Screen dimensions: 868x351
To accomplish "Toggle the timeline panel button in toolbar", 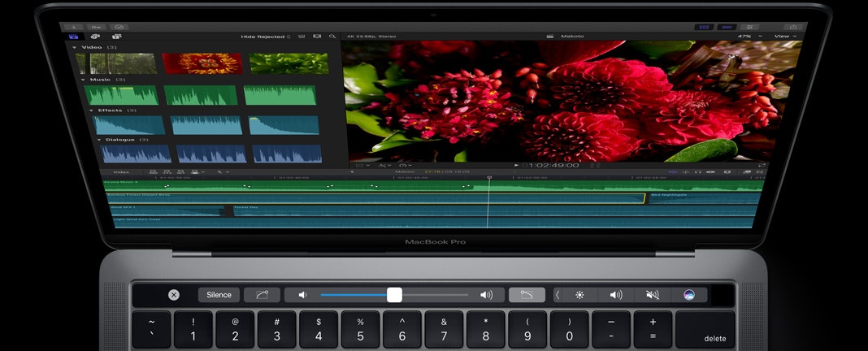I will click(727, 27).
